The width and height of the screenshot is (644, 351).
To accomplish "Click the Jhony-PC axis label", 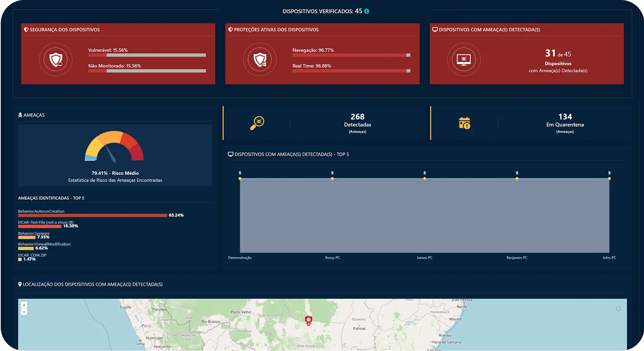I will pos(332,258).
